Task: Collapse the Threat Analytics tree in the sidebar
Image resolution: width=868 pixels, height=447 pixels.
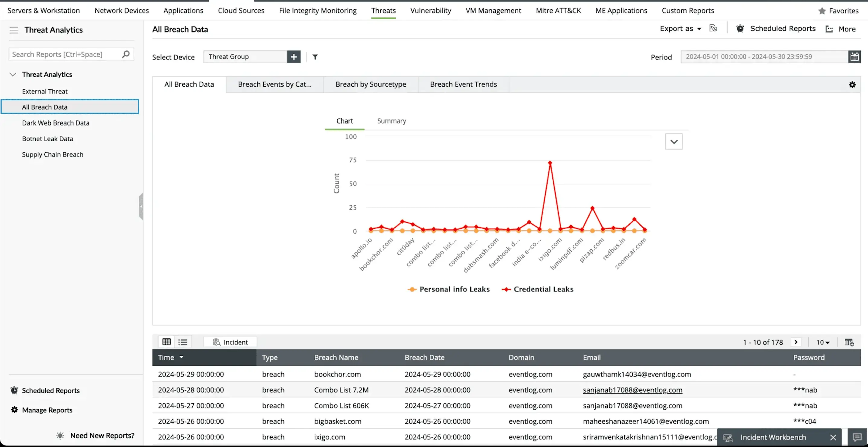Action: [13, 74]
